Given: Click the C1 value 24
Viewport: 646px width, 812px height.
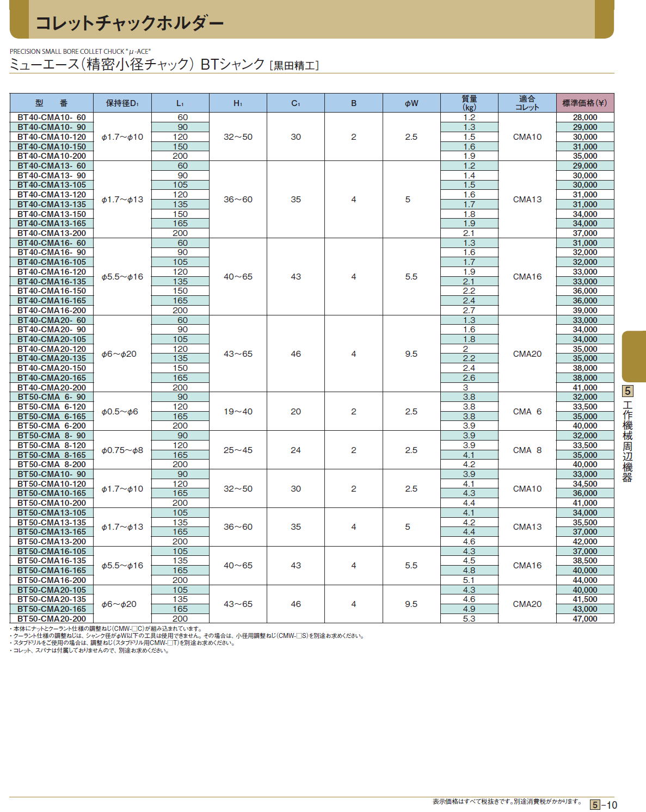Looking at the screenshot, I should [296, 450].
